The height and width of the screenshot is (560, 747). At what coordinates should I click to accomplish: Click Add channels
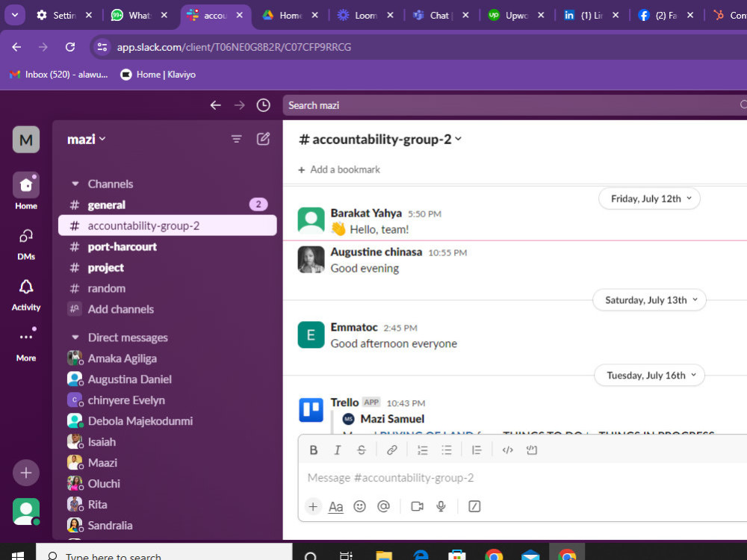point(167,310)
